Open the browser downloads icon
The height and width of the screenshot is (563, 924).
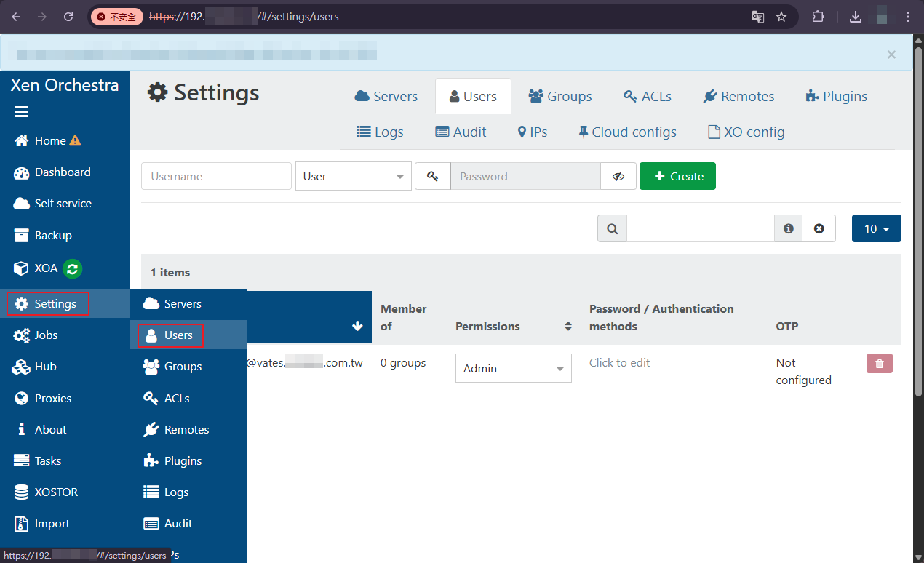pos(856,16)
